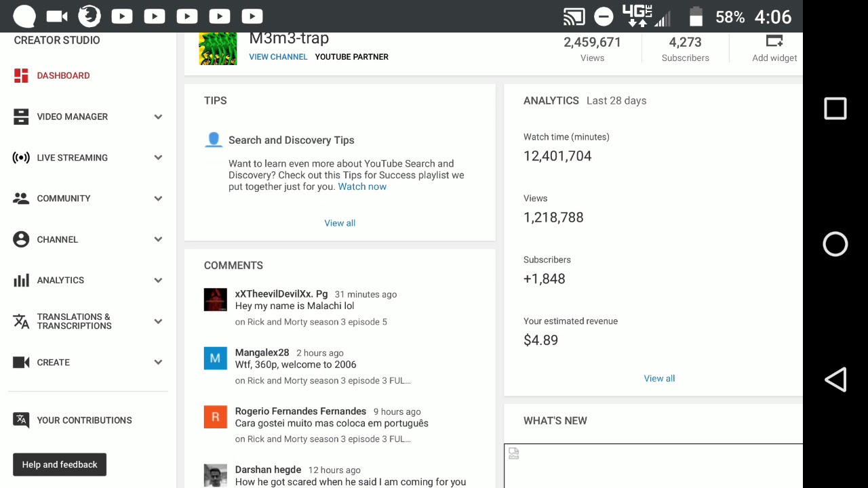The image size is (868, 488).
Task: Click the watch time value 12,401,704
Action: pyautogui.click(x=557, y=156)
